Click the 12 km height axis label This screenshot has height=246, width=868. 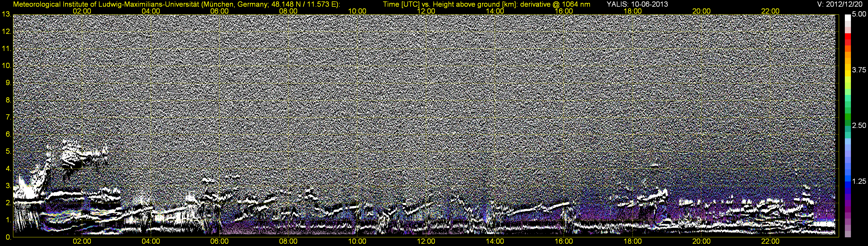pos(6,32)
